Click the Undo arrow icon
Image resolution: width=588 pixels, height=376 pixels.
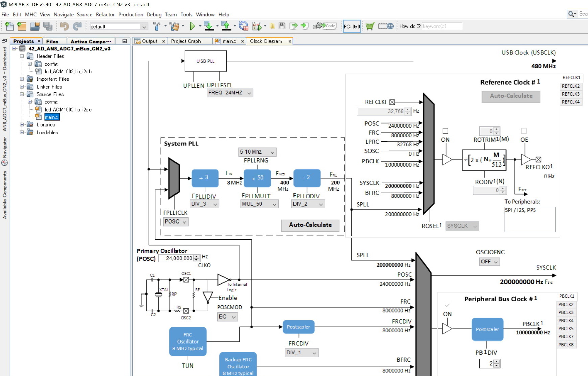pos(64,26)
